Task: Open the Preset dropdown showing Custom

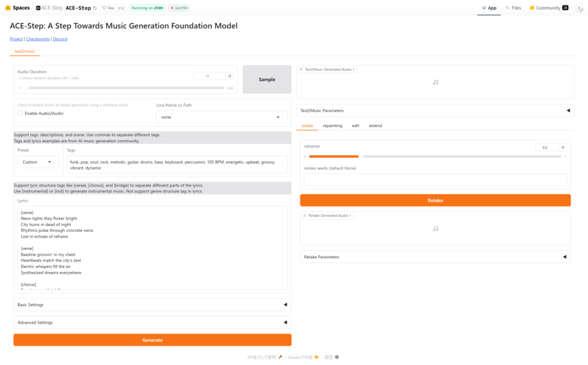Action: tap(38, 162)
